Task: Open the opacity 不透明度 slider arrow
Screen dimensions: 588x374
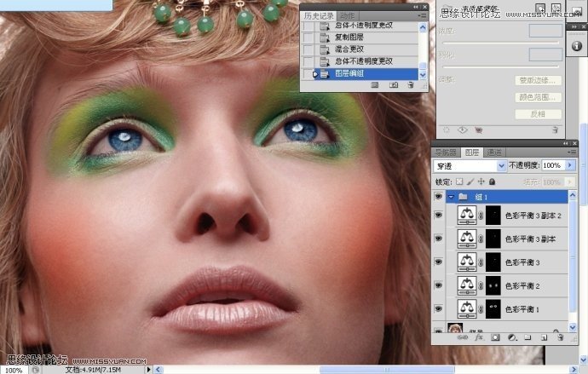Action: [570, 165]
